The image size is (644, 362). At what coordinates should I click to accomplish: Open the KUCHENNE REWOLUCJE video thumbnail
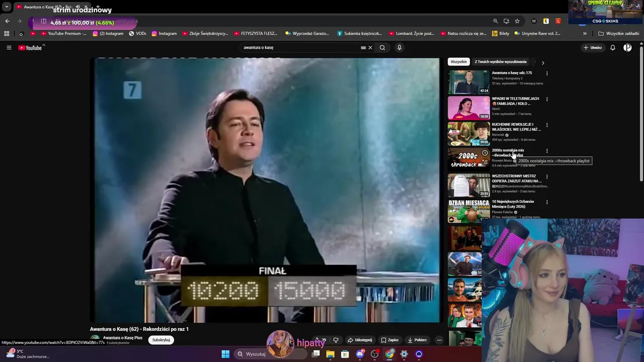[468, 134]
